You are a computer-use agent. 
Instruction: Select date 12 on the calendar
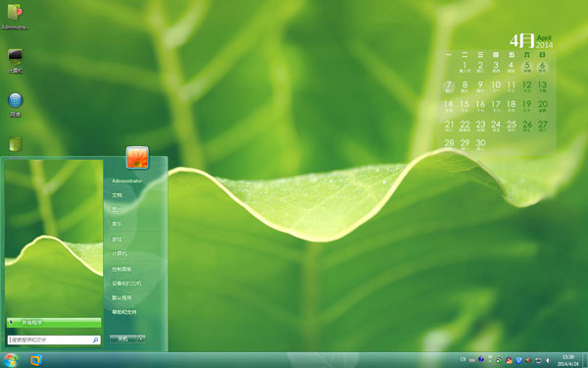[527, 86]
